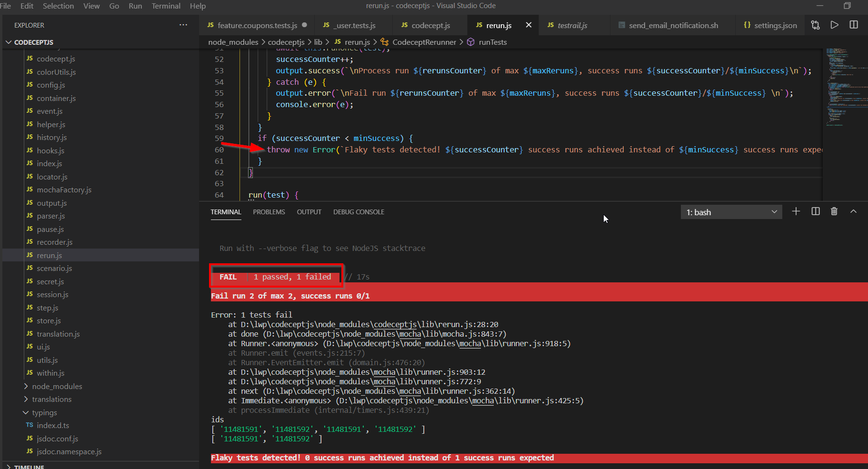Show the PROBLEMS panel tab

tap(269, 212)
